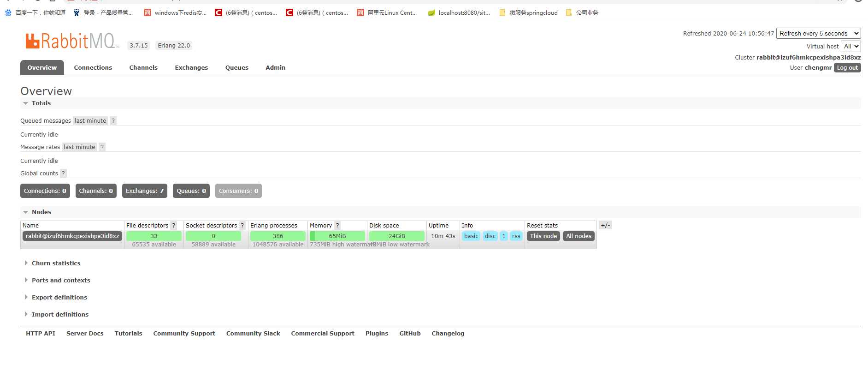The height and width of the screenshot is (365, 868).
Task: Open localhost:8080 bookmark
Action: coord(459,13)
